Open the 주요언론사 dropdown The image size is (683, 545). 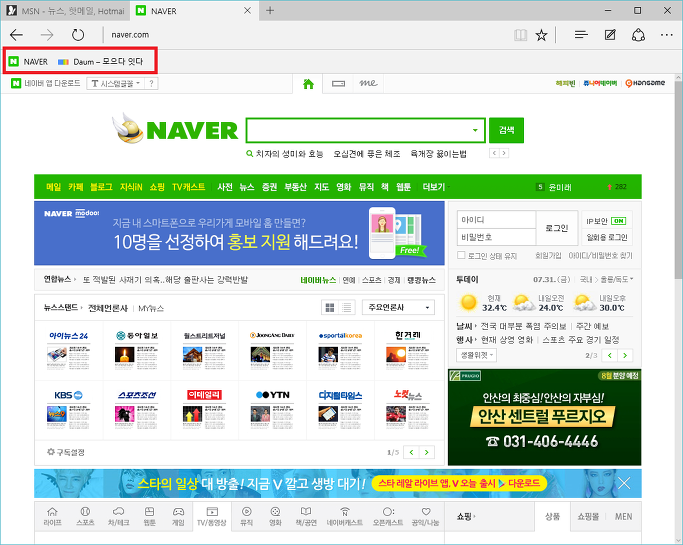[398, 308]
